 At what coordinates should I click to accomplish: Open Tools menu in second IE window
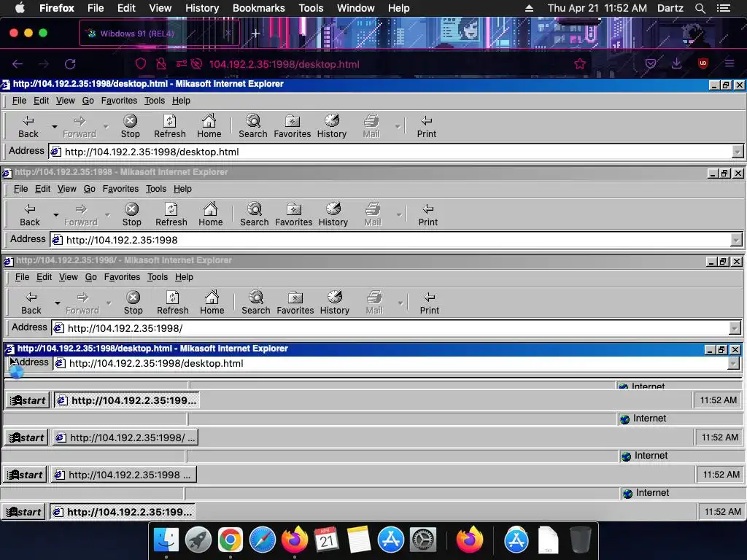(156, 189)
